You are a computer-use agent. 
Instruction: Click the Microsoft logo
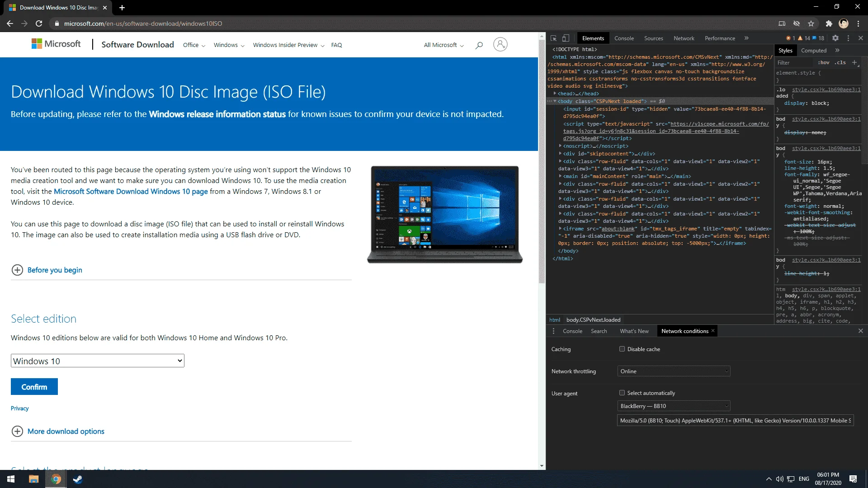pos(56,44)
